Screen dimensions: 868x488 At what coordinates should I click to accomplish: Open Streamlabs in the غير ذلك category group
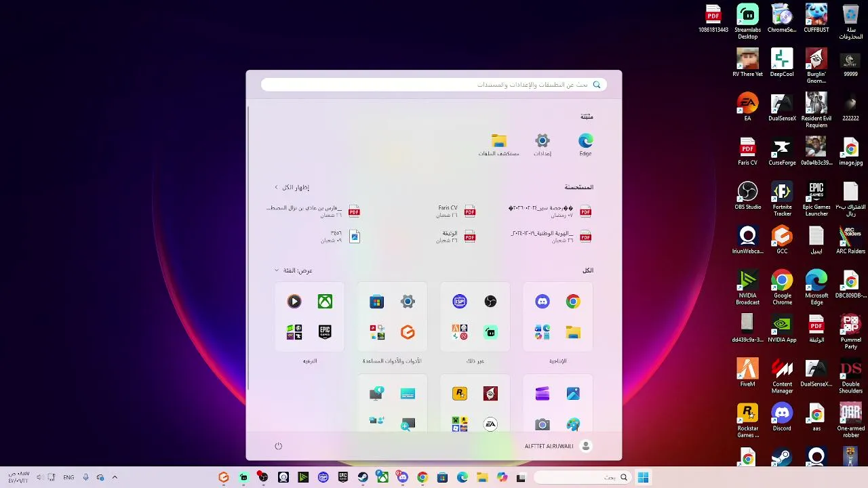click(x=490, y=332)
